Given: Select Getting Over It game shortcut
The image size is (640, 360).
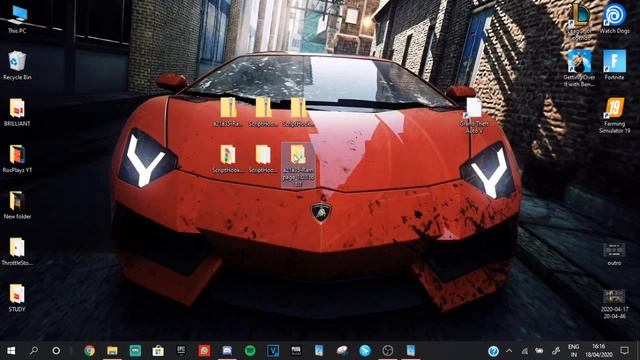Looking at the screenshot, I should coord(580,69).
